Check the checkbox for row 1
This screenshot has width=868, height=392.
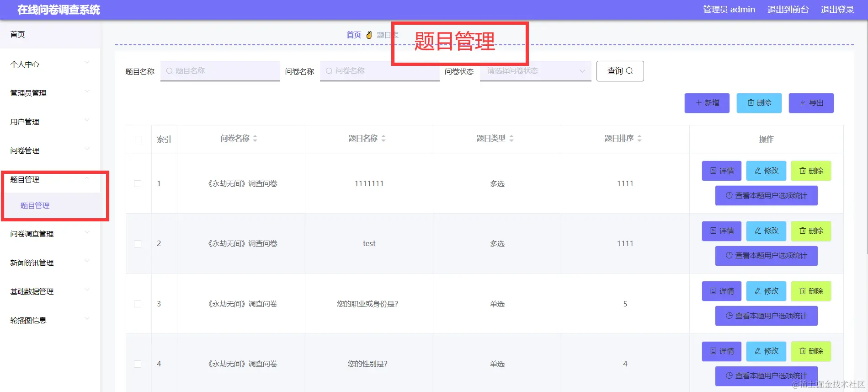point(138,183)
